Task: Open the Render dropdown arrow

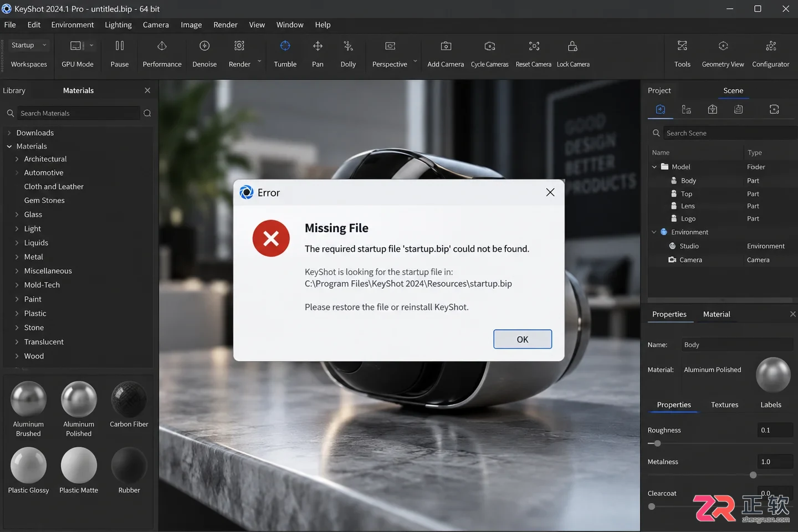Action: coord(259,61)
